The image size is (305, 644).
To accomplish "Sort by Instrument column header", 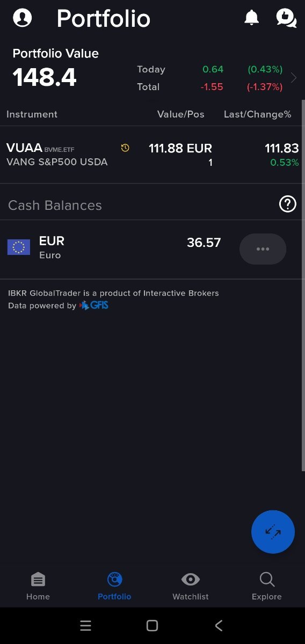I will [x=32, y=114].
